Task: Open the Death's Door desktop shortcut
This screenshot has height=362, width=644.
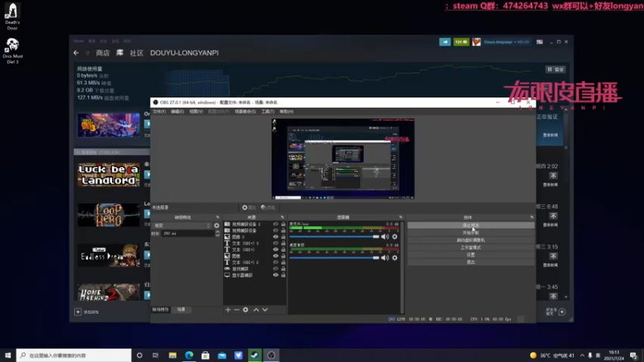Action: pyautogui.click(x=12, y=16)
